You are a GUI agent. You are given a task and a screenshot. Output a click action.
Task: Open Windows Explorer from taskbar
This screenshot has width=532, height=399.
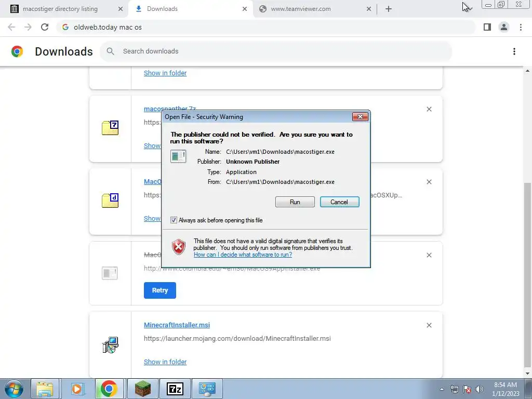coord(45,389)
